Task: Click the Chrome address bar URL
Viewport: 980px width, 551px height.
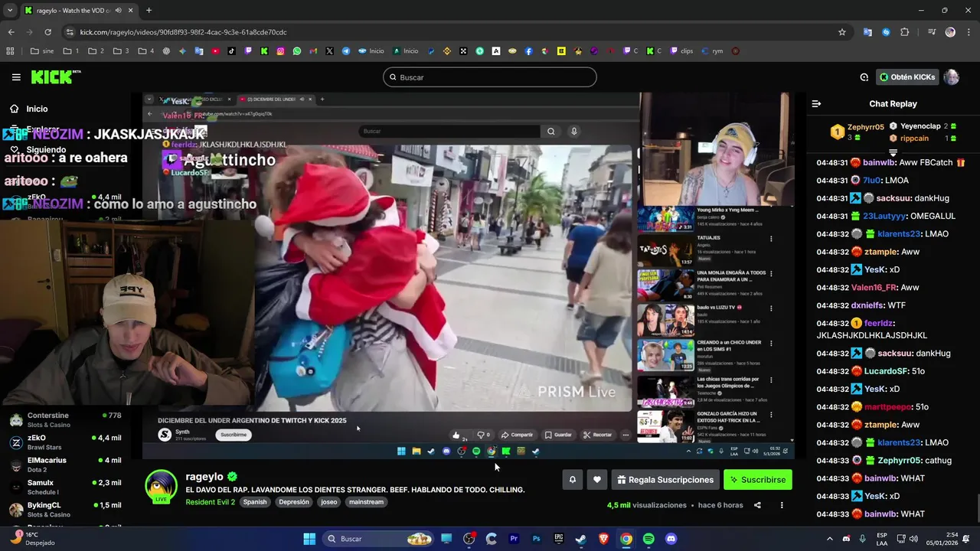Action: pyautogui.click(x=184, y=32)
